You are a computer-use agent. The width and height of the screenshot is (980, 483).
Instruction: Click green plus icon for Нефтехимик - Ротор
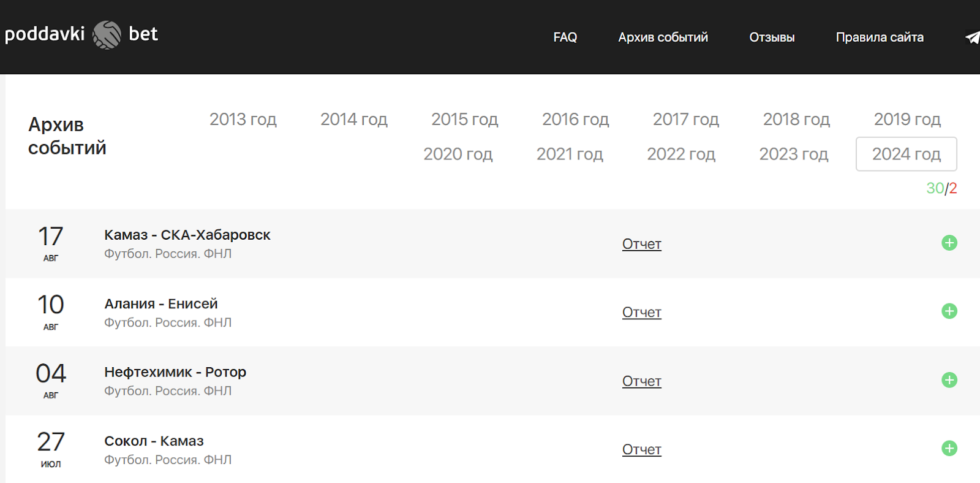coord(949,380)
